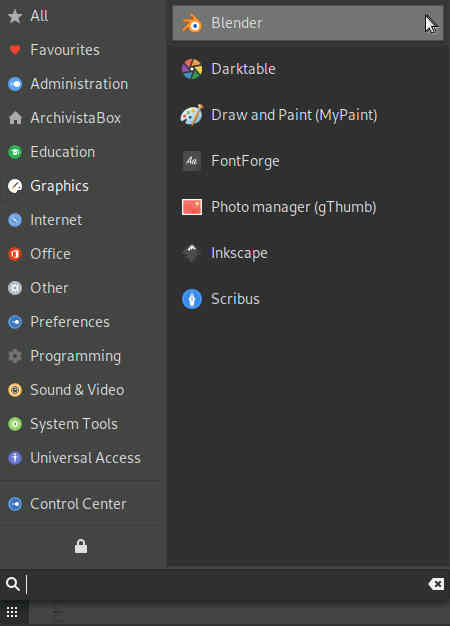The image size is (450, 626).
Task: Click the MyPaint palette icon
Action: 192,115
